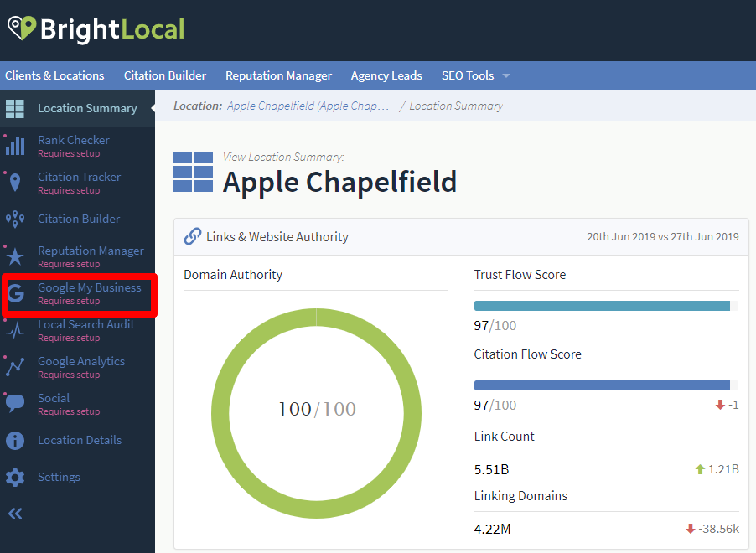Open Location Details sidebar link

point(80,440)
